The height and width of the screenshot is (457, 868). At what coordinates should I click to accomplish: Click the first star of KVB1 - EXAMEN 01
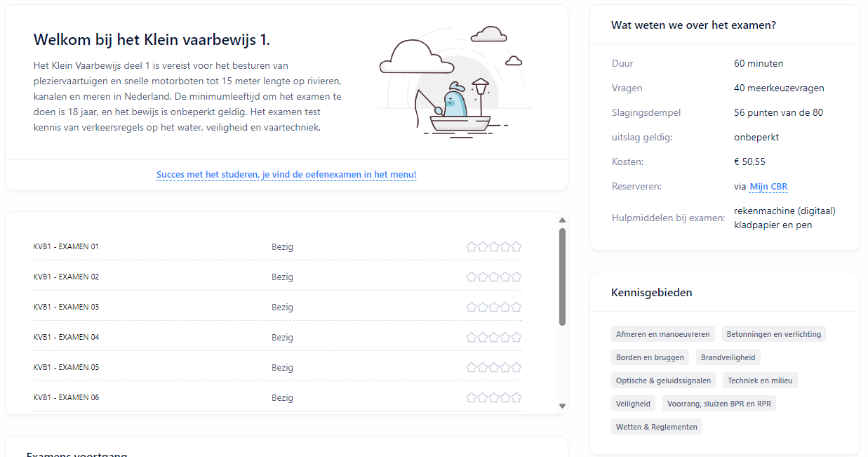(472, 246)
